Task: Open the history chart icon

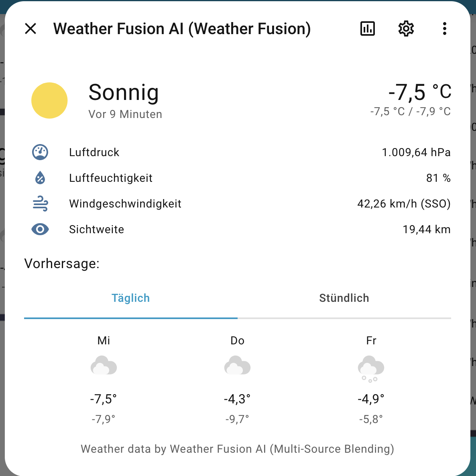Action: [368, 29]
